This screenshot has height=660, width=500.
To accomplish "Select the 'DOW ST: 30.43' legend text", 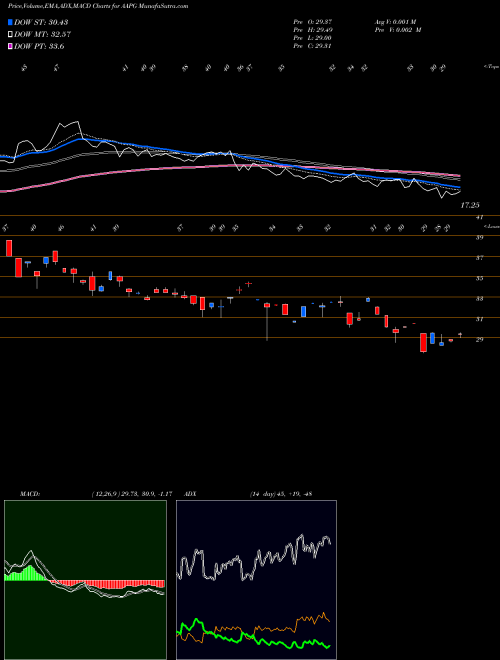I will point(41,22).
